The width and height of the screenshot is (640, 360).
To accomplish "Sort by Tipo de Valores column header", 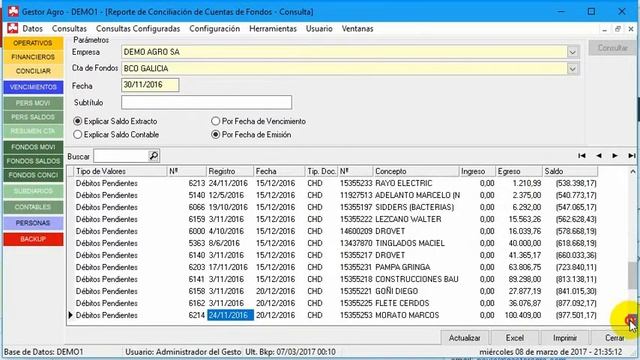I will tap(120, 171).
